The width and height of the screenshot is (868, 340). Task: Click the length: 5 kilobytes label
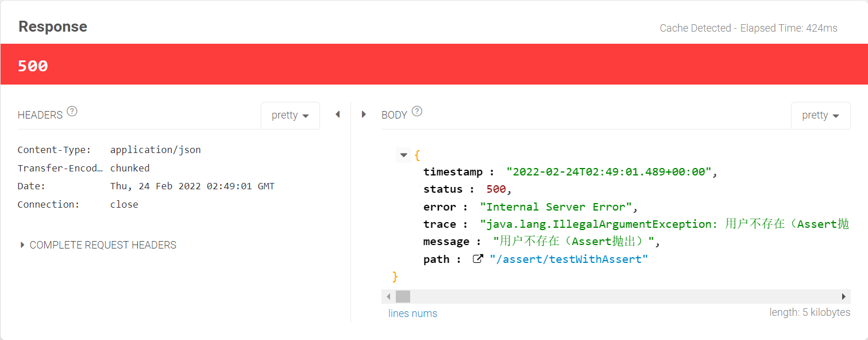(x=810, y=312)
